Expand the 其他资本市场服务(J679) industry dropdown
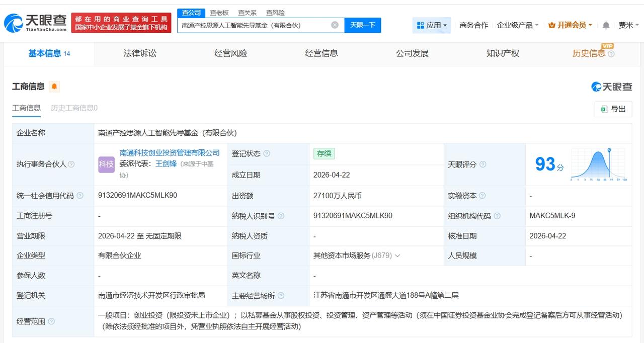Viewport: 644px width, 343px height. tap(397, 255)
